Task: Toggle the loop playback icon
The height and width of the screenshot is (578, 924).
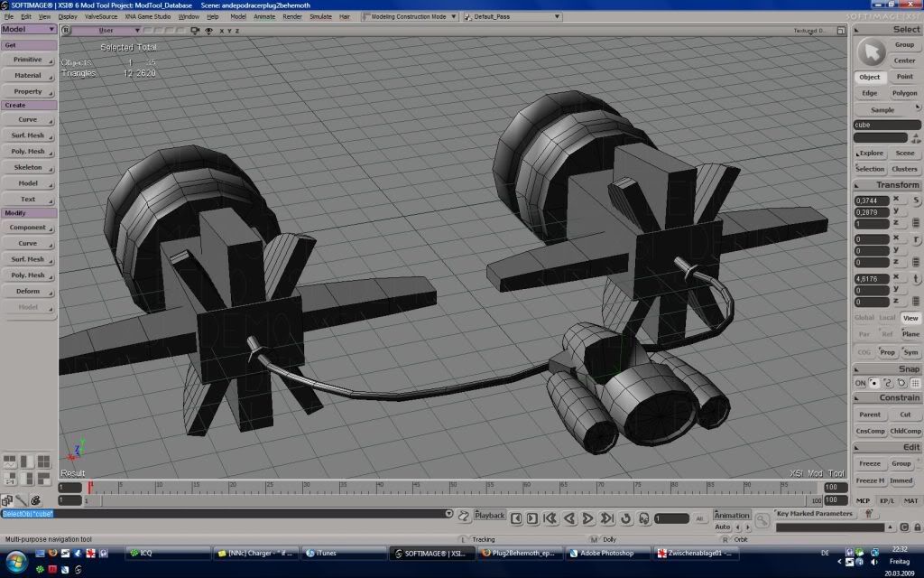Action: tap(626, 518)
